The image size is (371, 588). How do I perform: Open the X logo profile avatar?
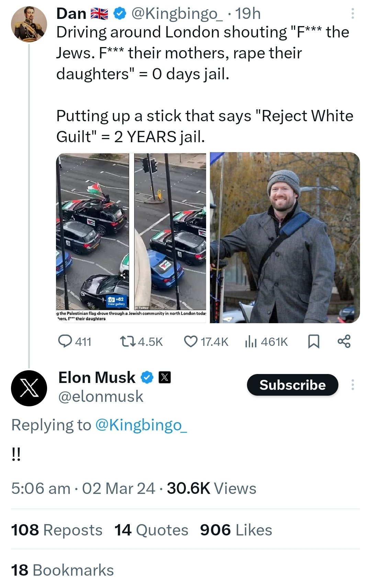29,388
